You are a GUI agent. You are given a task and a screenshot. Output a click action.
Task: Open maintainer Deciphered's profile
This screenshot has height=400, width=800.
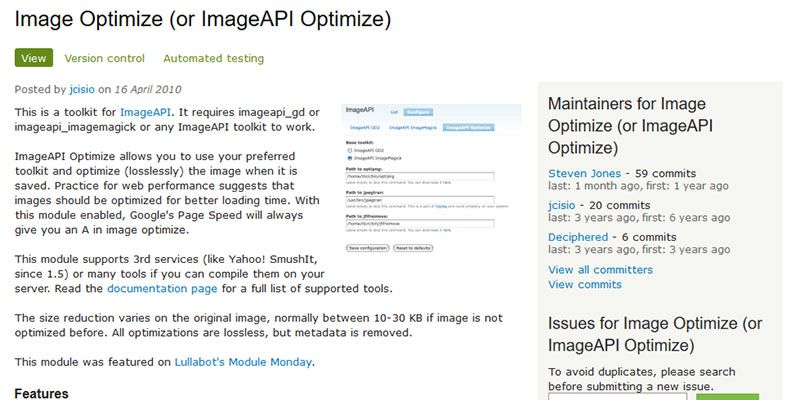578,237
